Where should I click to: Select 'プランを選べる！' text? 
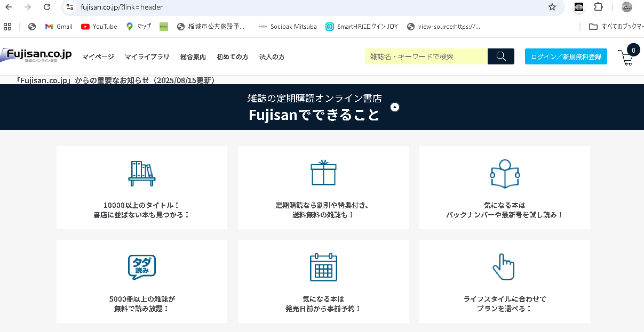(x=505, y=309)
